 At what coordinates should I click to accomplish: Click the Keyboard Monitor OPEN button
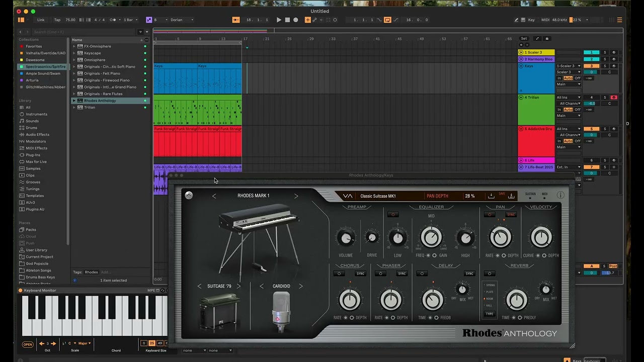point(28,344)
